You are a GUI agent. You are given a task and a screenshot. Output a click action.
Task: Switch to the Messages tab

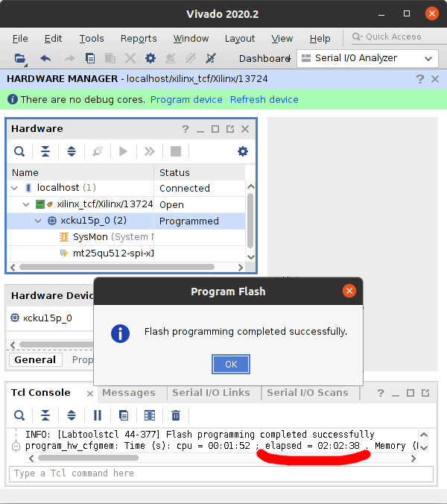pos(129,393)
